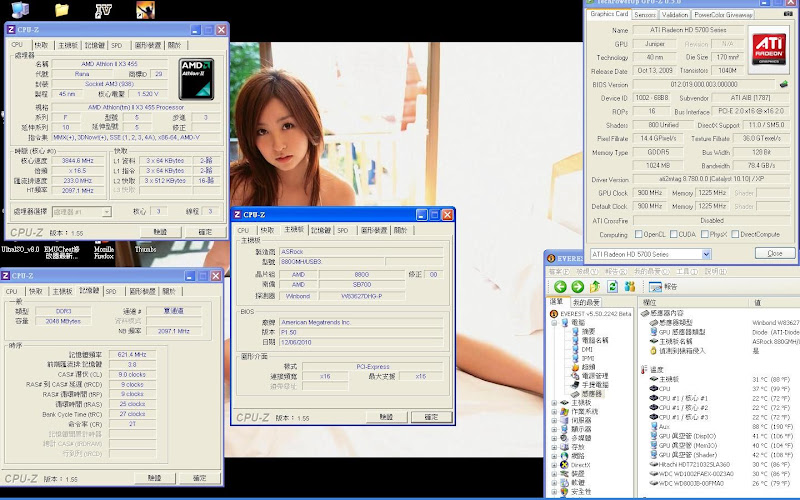Open the ATI Radeon HD 5700 Series dropdown
The height and width of the screenshot is (500, 800).
tap(706, 254)
